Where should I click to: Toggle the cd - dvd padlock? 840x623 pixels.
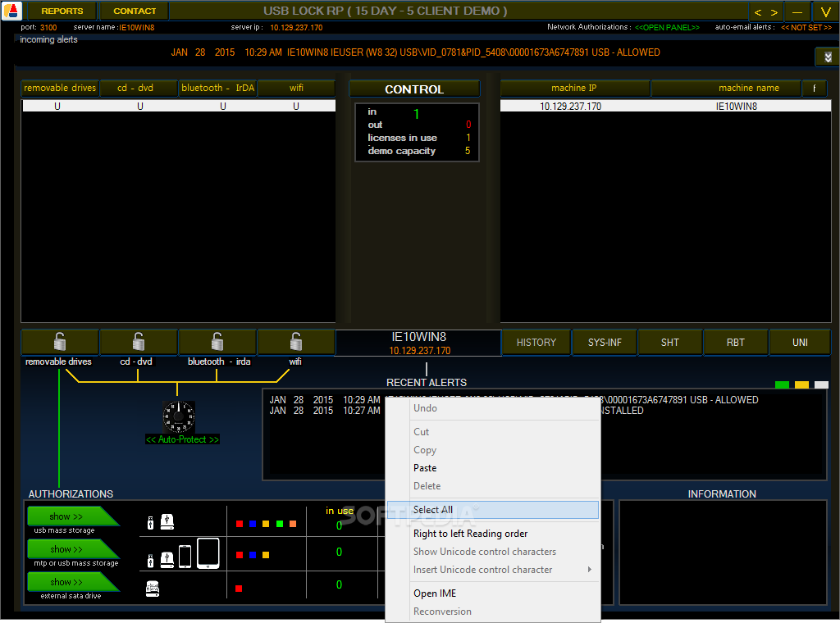click(139, 342)
